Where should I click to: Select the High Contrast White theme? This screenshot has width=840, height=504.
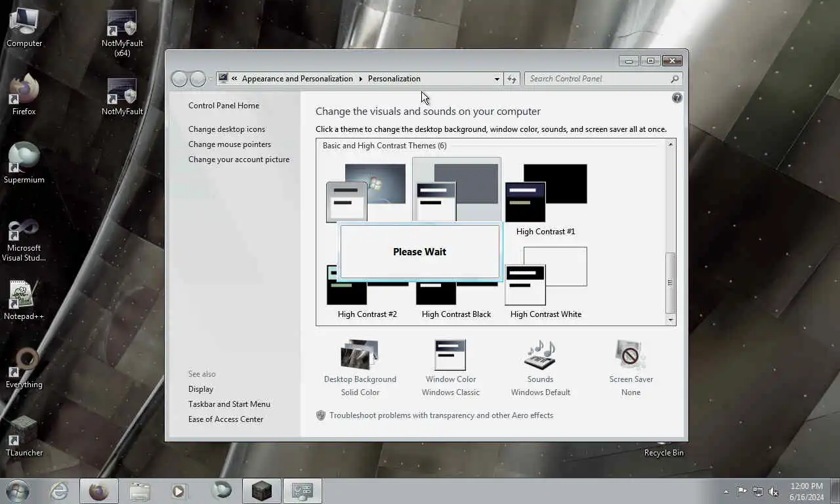(x=545, y=283)
